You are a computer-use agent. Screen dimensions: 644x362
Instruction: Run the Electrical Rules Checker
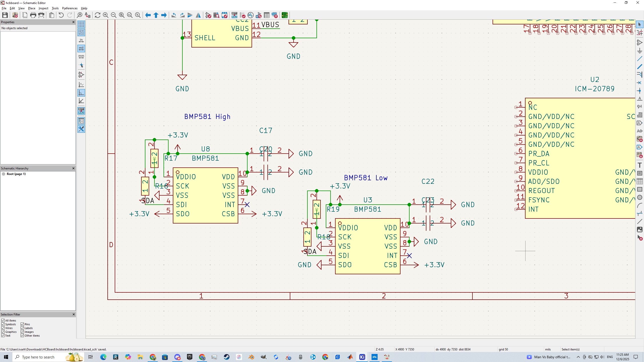coord(242,15)
